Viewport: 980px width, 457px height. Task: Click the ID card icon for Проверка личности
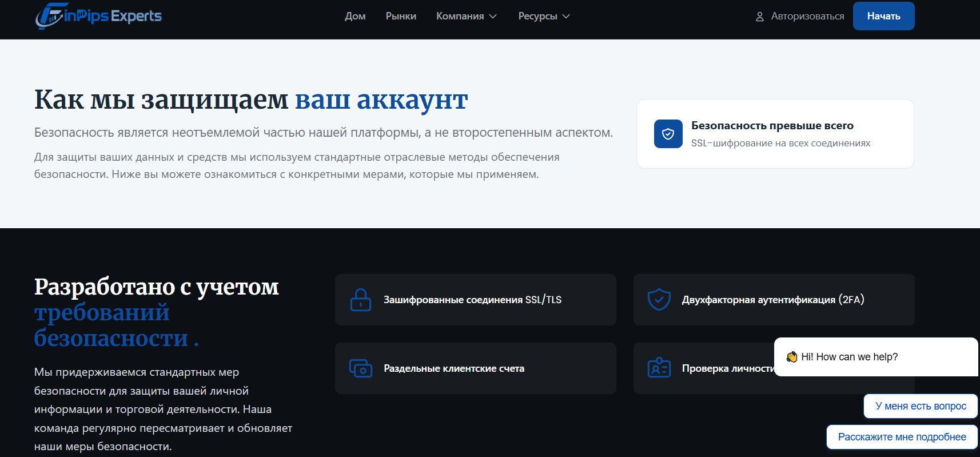659,368
